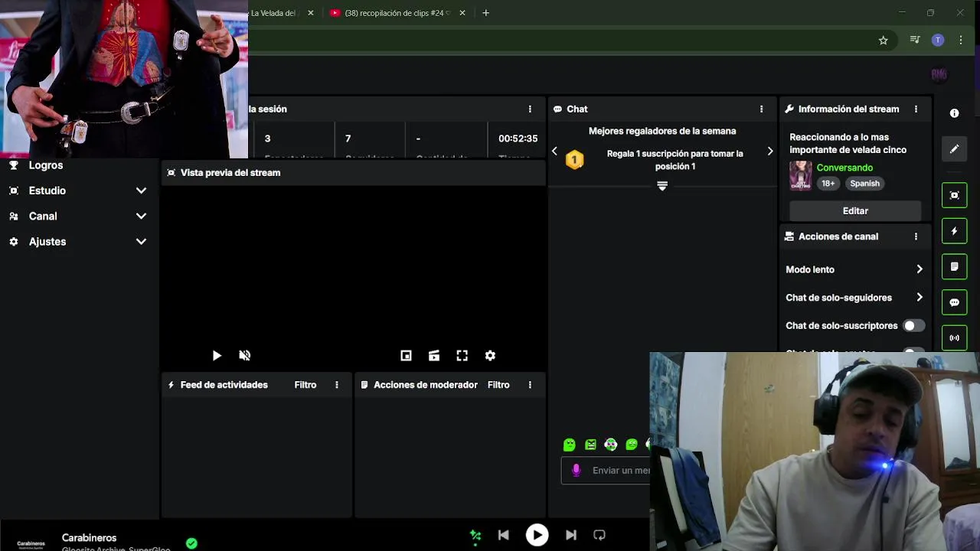Click the Carabineros track title
This screenshot has width=980, height=551.
coord(89,538)
